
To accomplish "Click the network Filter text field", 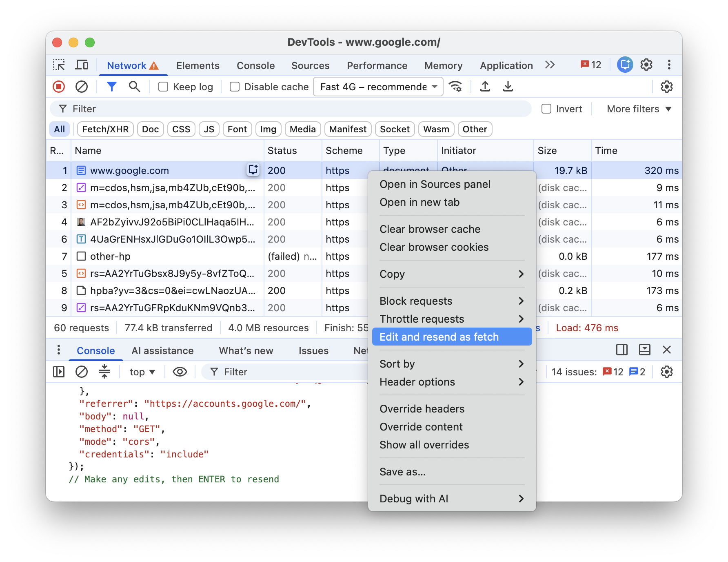I will click(x=291, y=109).
